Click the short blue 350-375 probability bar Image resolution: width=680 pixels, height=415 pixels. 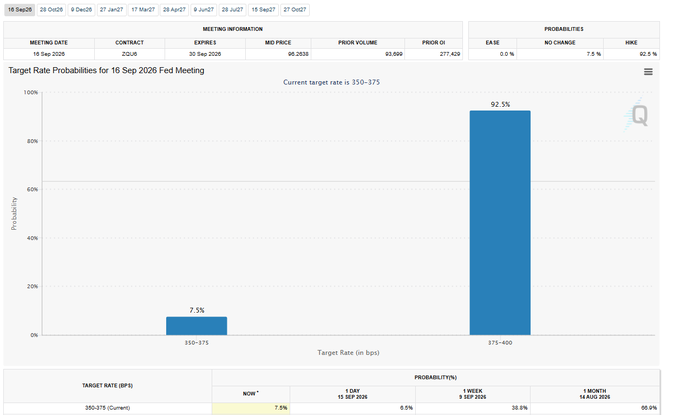(x=196, y=326)
